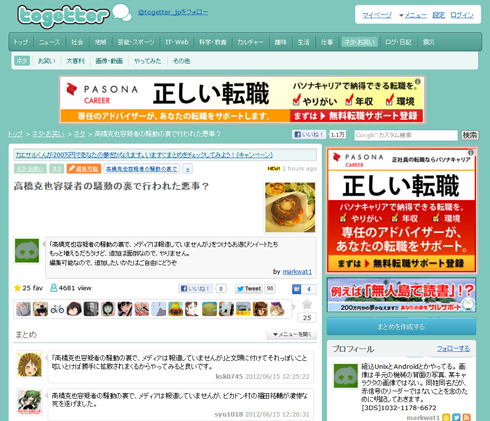This screenshot has height=421, width=490.
Task: Choose 画像・動画 subcategory
Action: (x=109, y=61)
